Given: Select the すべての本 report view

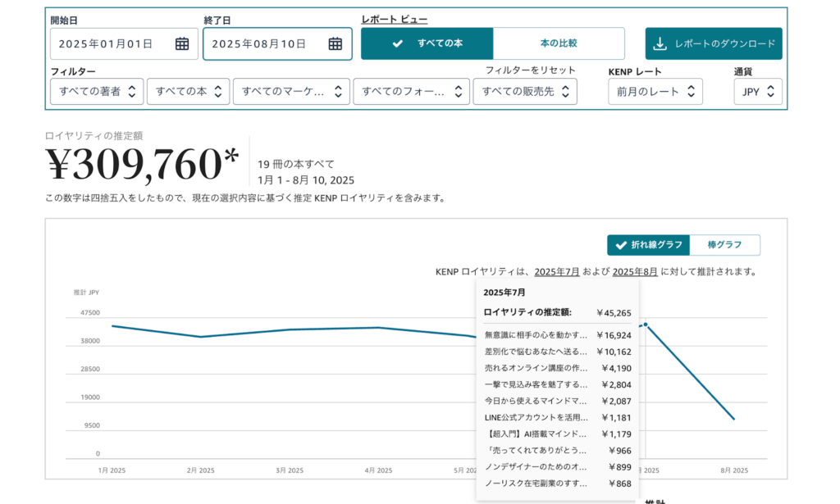Looking at the screenshot, I should [x=427, y=43].
